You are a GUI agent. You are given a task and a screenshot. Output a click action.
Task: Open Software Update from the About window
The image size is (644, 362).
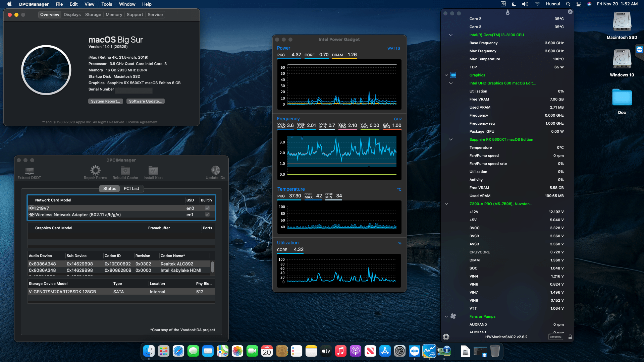pos(145,101)
